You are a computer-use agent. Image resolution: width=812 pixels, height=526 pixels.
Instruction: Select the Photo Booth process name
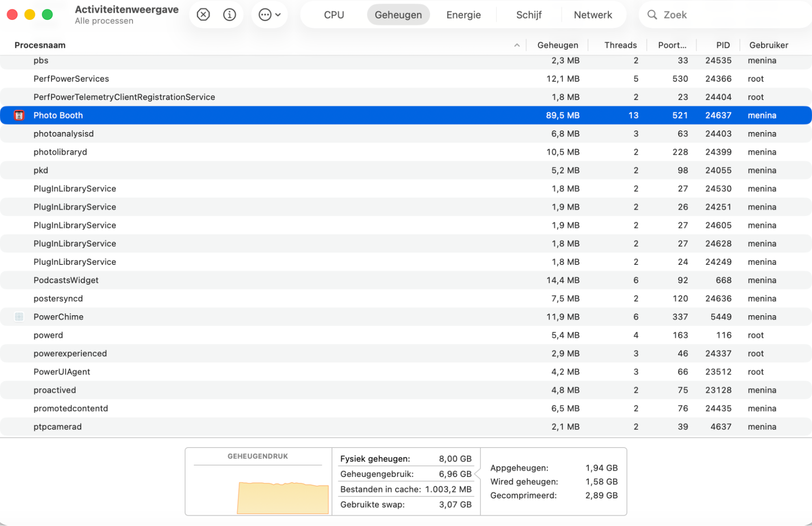(x=58, y=115)
